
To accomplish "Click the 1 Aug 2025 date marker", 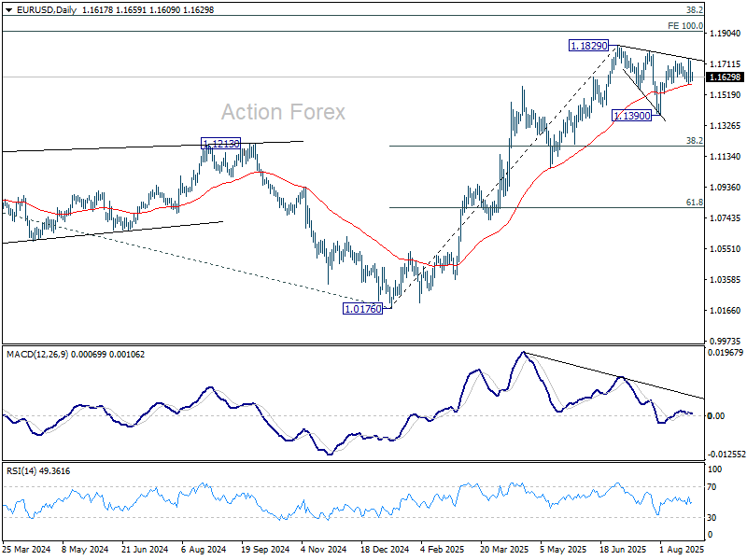I will point(681,549).
